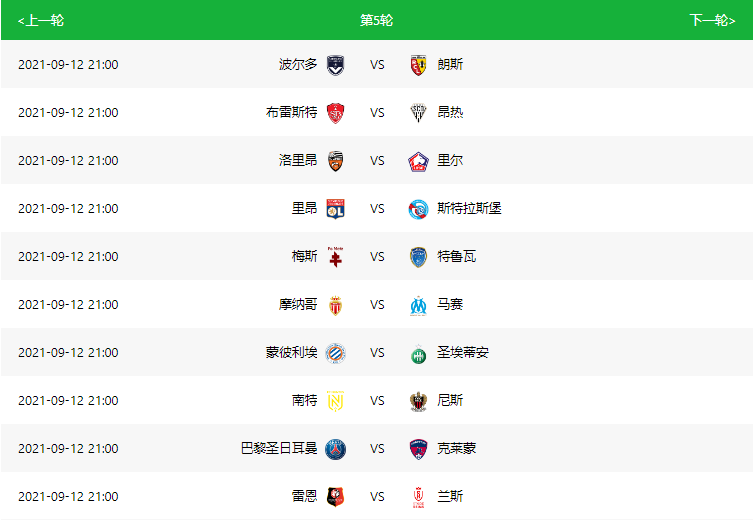Click team name 巴黎圣日耳曼

(279, 448)
